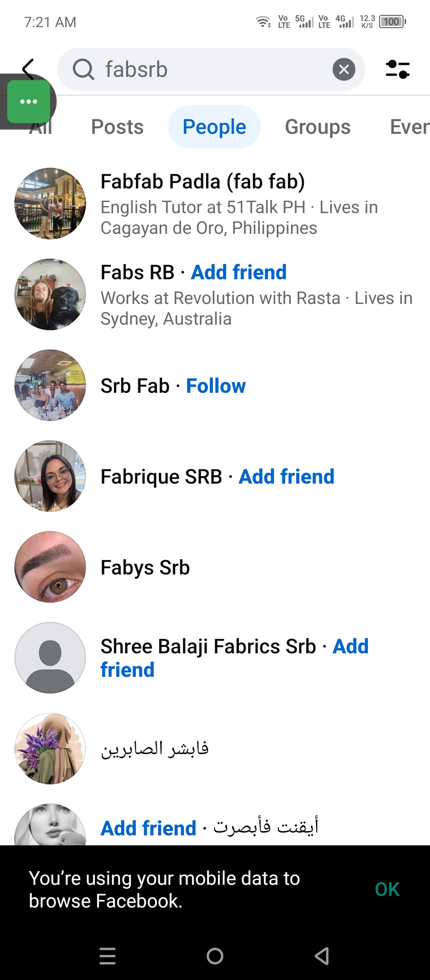Open Fabfab Padla profile picture

coord(50,204)
